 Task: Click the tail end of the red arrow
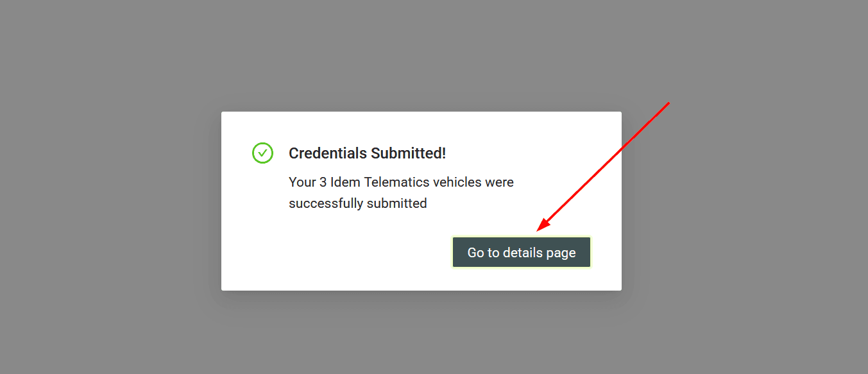point(668,103)
